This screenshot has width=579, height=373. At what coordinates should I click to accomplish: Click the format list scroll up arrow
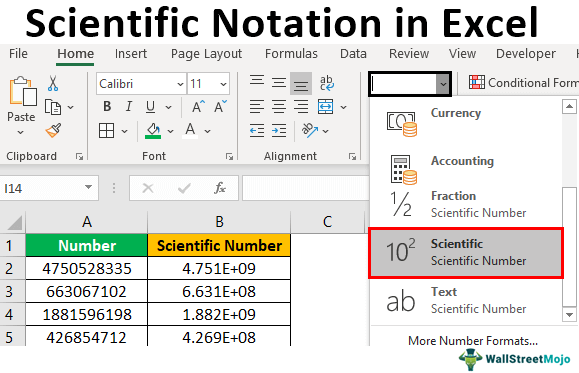click(569, 107)
